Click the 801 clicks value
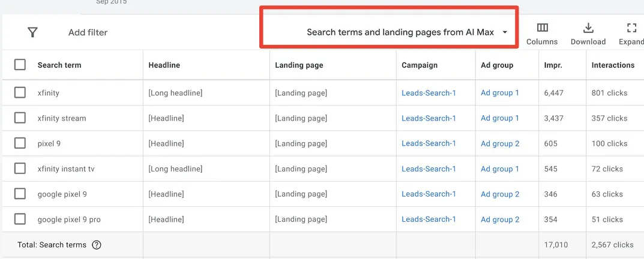The height and width of the screenshot is (259, 644). point(610,93)
